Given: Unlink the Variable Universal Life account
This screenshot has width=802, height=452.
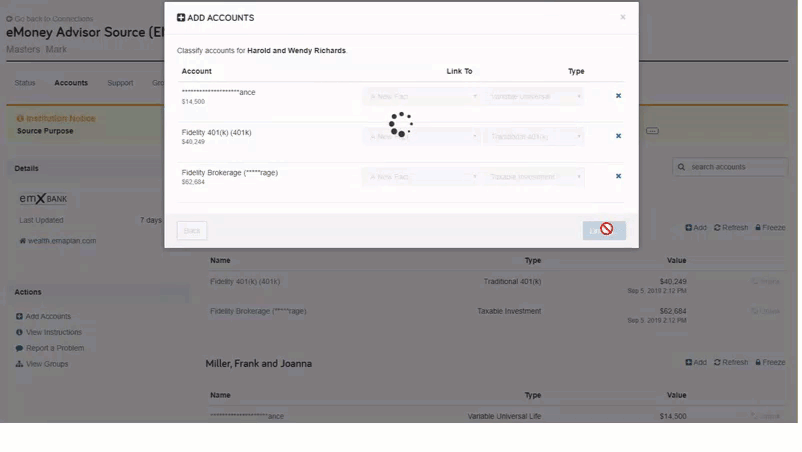Looking at the screenshot, I should pos(766,416).
